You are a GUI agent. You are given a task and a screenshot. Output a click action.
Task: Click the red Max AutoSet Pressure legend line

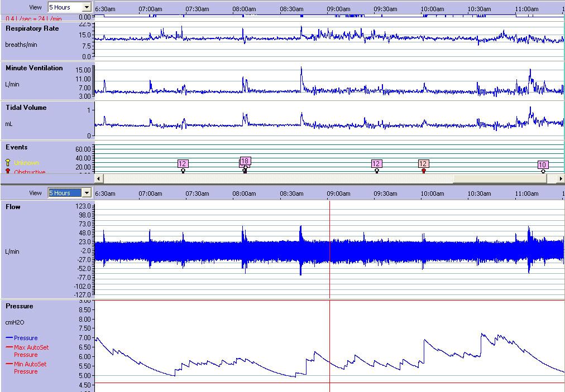tap(9, 347)
